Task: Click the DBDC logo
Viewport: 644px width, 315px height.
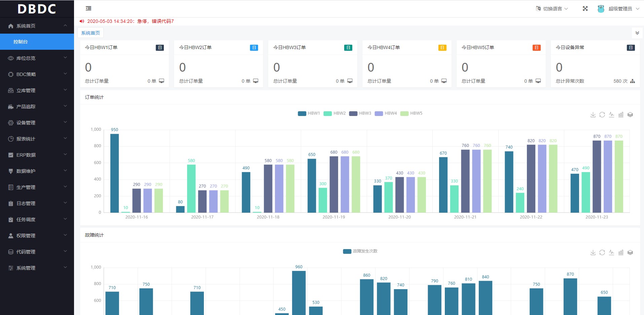Action: click(x=37, y=9)
